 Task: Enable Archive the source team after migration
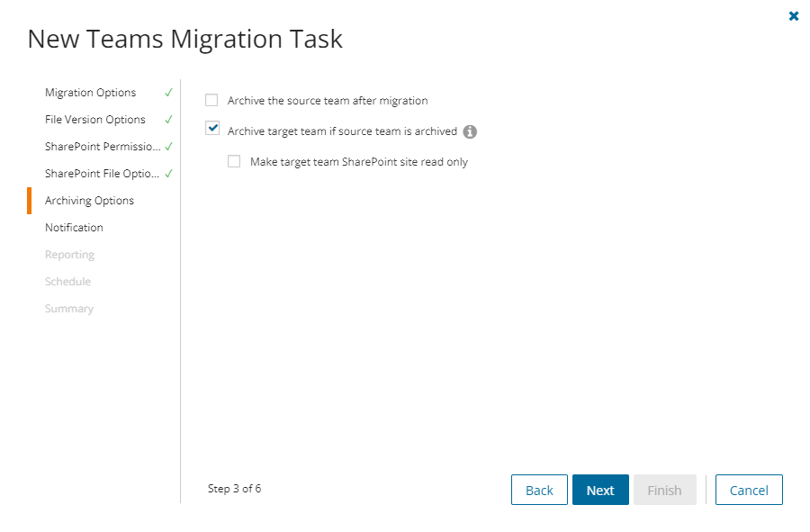[x=212, y=101]
